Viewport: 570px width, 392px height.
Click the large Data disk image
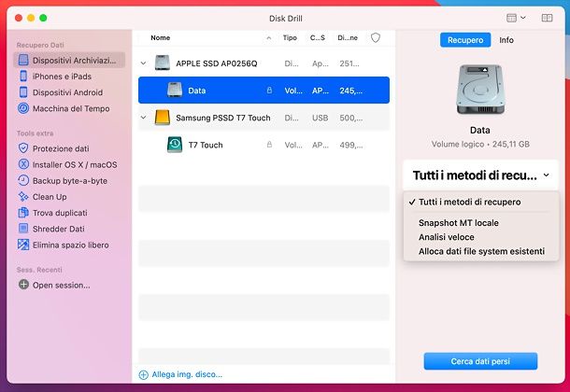point(480,90)
